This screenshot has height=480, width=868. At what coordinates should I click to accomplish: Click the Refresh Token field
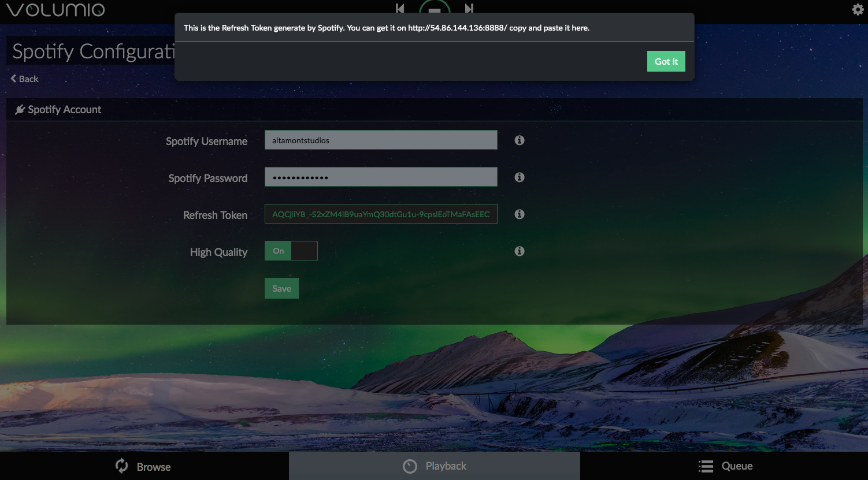tap(381, 214)
